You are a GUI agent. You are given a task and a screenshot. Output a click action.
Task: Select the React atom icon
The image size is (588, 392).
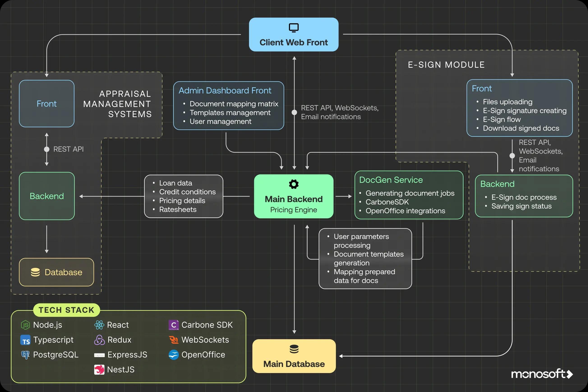pyautogui.click(x=99, y=325)
